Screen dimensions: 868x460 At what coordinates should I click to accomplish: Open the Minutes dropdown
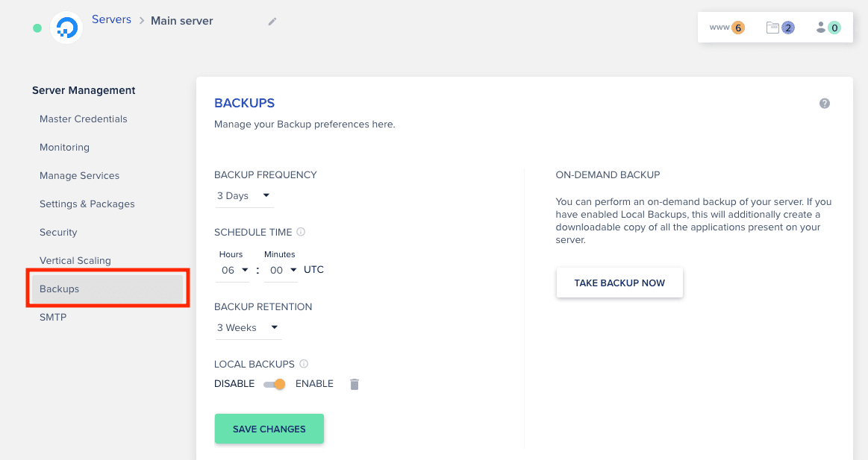pyautogui.click(x=283, y=270)
